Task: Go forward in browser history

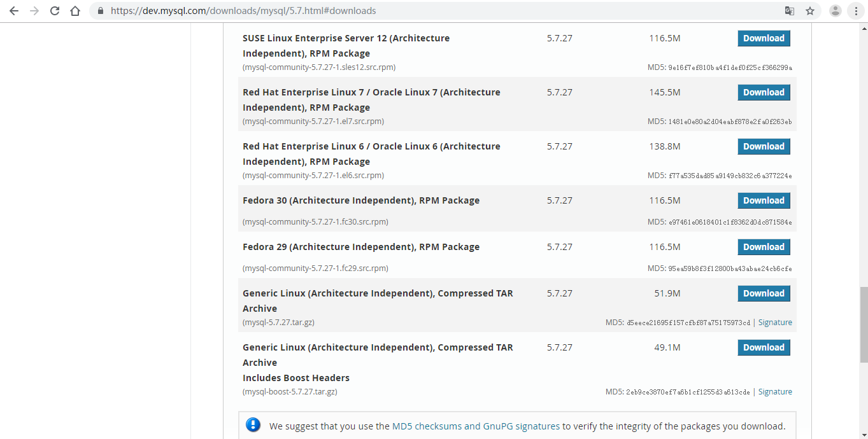Action: (34, 11)
